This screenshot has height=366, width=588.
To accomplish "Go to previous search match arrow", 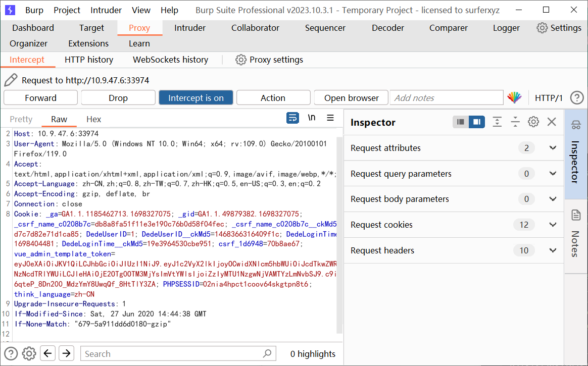I will 47,353.
